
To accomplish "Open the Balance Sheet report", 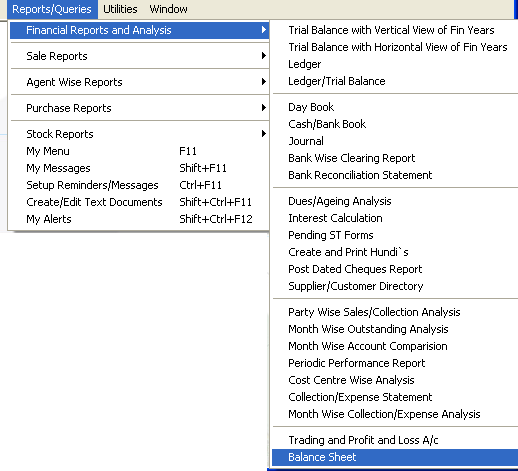I will (x=395, y=457).
